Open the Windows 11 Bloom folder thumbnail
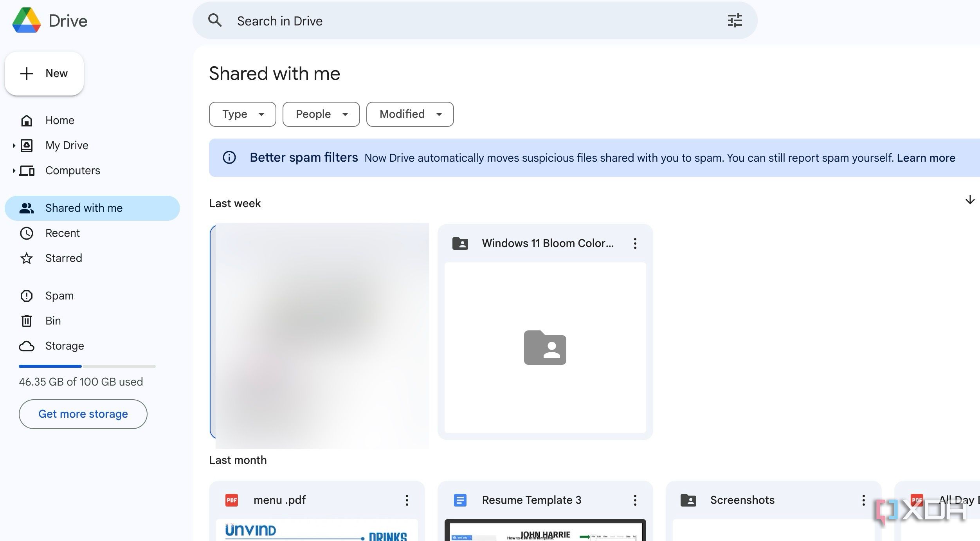Viewport: 980px width, 541px height. click(545, 348)
